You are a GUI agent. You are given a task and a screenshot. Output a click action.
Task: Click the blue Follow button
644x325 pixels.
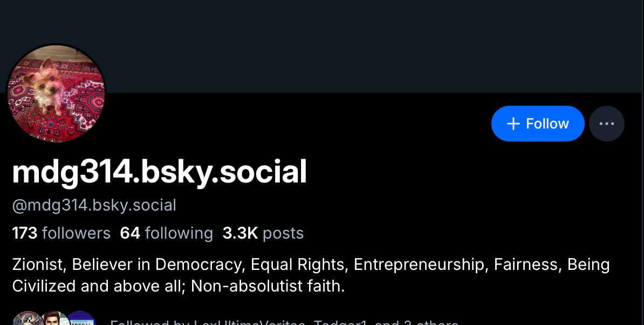pos(537,124)
